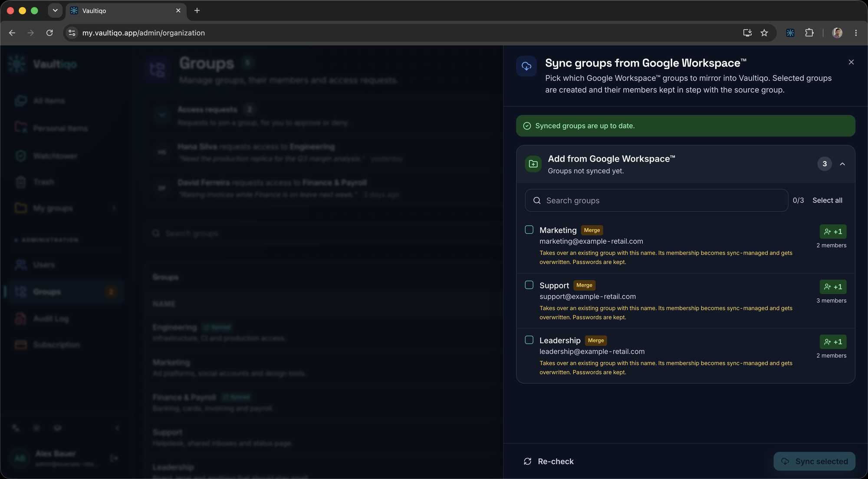The width and height of the screenshot is (868, 479).
Task: Click support@example-retail.com text
Action: point(588,297)
